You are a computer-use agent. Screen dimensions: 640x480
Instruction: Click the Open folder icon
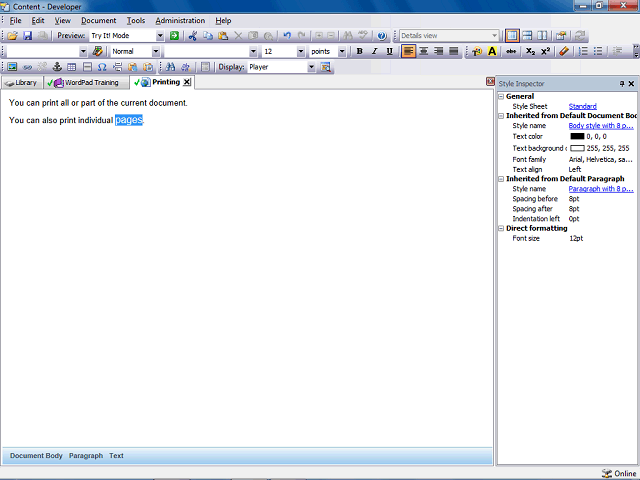pyautogui.click(x=12, y=36)
